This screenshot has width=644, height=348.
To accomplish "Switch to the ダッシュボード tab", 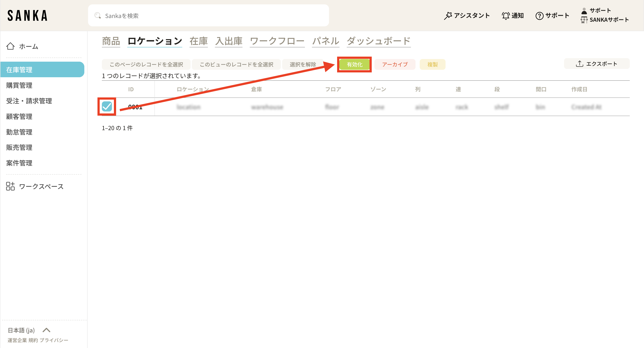I will point(379,41).
